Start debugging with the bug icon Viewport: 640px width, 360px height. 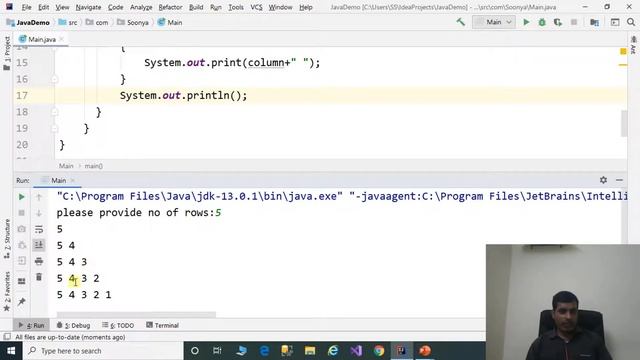(542, 22)
